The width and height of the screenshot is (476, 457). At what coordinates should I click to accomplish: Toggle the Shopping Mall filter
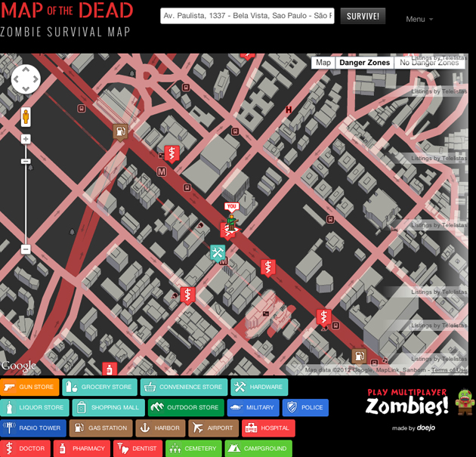(x=108, y=408)
